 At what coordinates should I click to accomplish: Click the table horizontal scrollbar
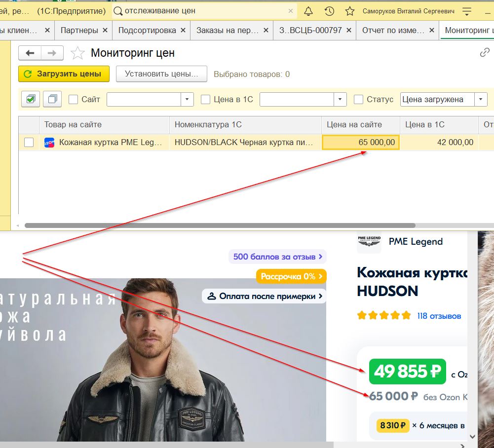coord(220,225)
